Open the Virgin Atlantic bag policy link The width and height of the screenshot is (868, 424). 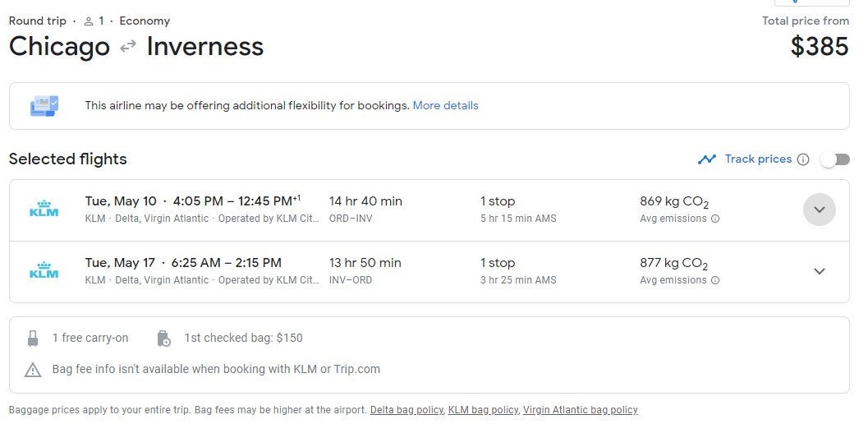[x=580, y=410]
